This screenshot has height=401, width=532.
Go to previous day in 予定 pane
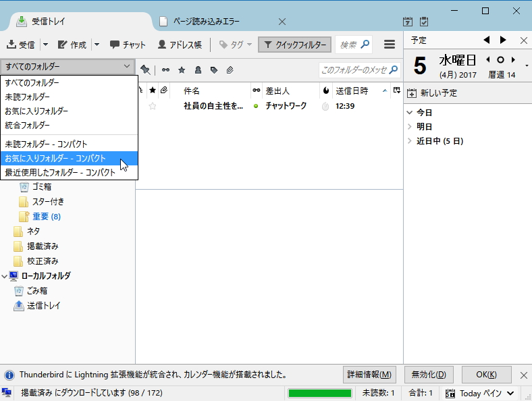tap(487, 40)
